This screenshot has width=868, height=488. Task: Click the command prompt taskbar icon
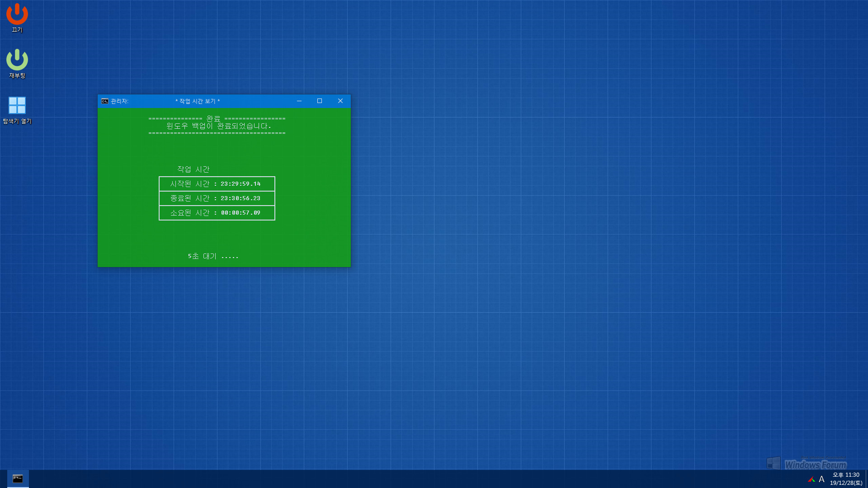pyautogui.click(x=18, y=479)
